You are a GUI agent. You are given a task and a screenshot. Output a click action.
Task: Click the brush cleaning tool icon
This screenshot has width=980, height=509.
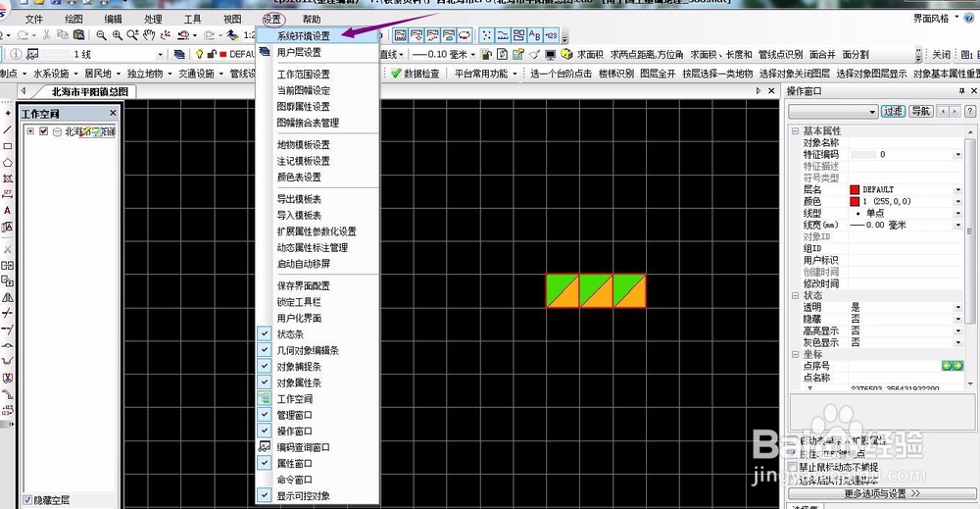point(534,54)
